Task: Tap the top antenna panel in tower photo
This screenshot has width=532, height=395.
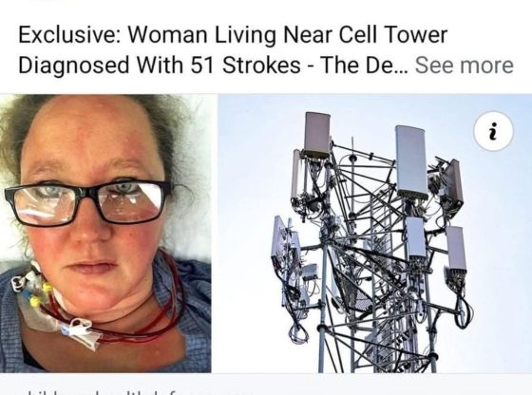Action: pyautogui.click(x=317, y=135)
